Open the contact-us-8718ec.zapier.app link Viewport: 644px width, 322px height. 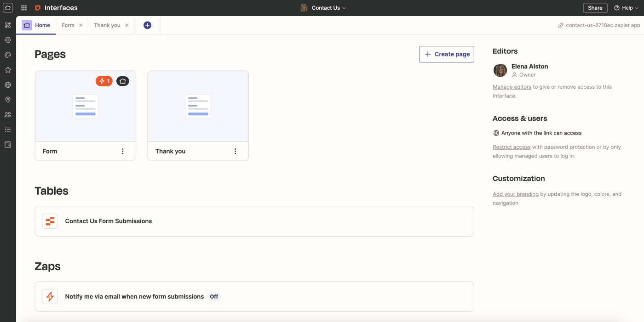pyautogui.click(x=603, y=25)
